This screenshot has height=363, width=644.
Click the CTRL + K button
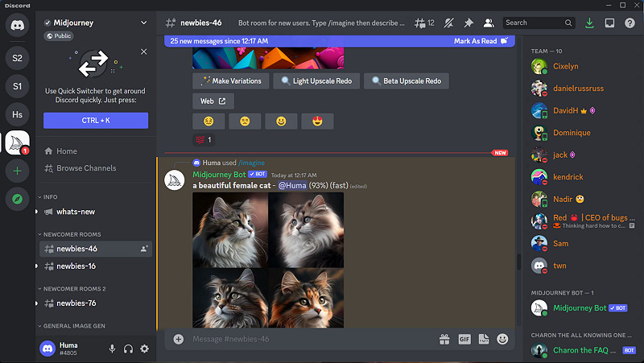96,121
